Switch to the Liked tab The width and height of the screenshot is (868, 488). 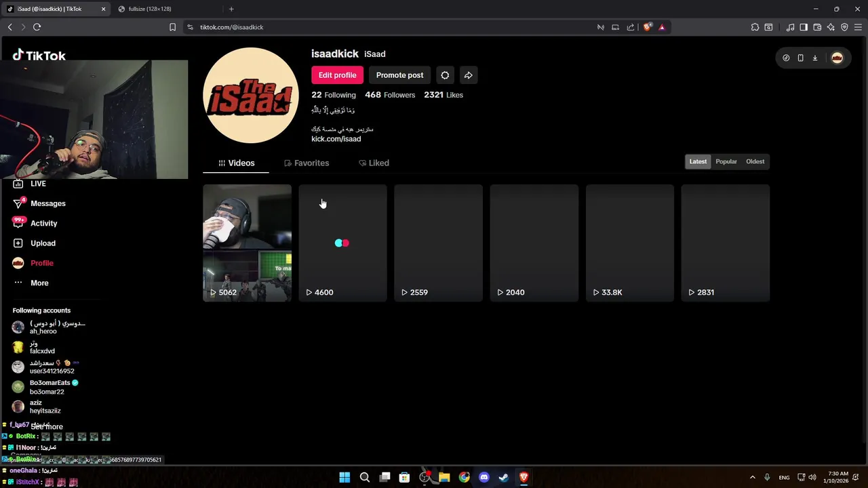click(x=374, y=163)
